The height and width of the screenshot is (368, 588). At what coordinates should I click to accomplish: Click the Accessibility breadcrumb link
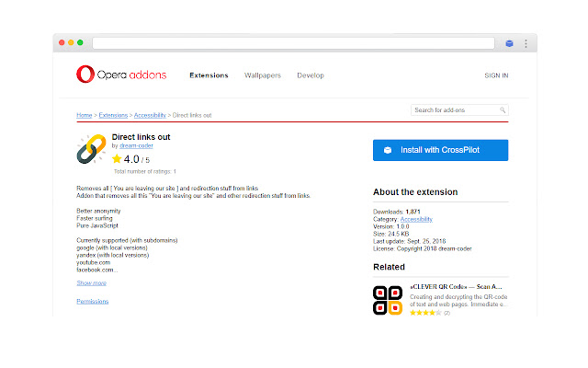pyautogui.click(x=150, y=115)
